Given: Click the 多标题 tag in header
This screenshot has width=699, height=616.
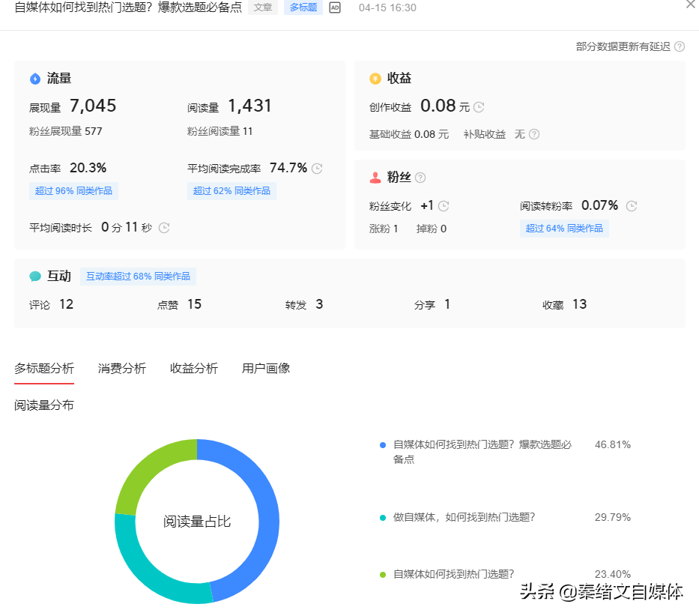Looking at the screenshot, I should 303,7.
